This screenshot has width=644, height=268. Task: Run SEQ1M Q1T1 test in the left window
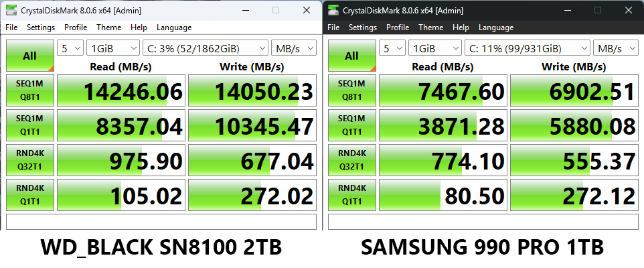(x=30, y=125)
